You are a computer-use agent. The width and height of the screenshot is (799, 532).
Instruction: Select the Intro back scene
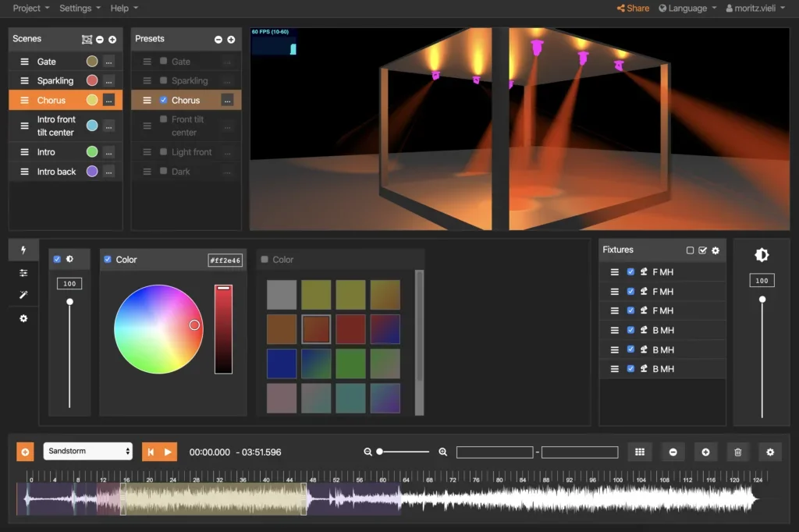(x=56, y=172)
